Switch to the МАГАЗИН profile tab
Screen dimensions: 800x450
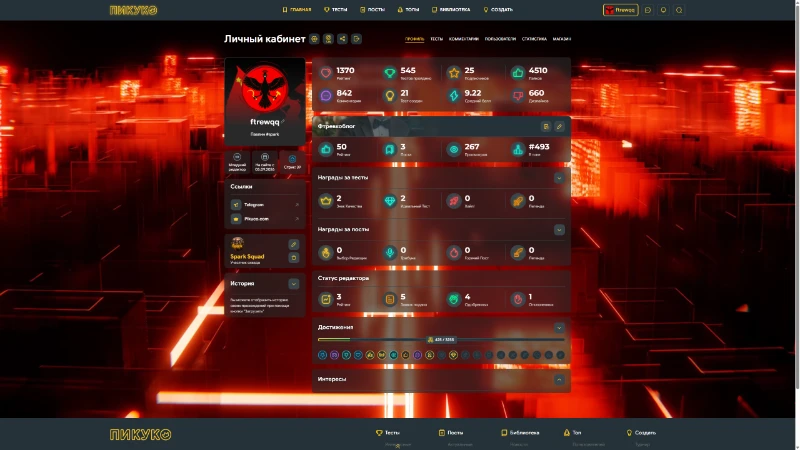pyautogui.click(x=562, y=39)
